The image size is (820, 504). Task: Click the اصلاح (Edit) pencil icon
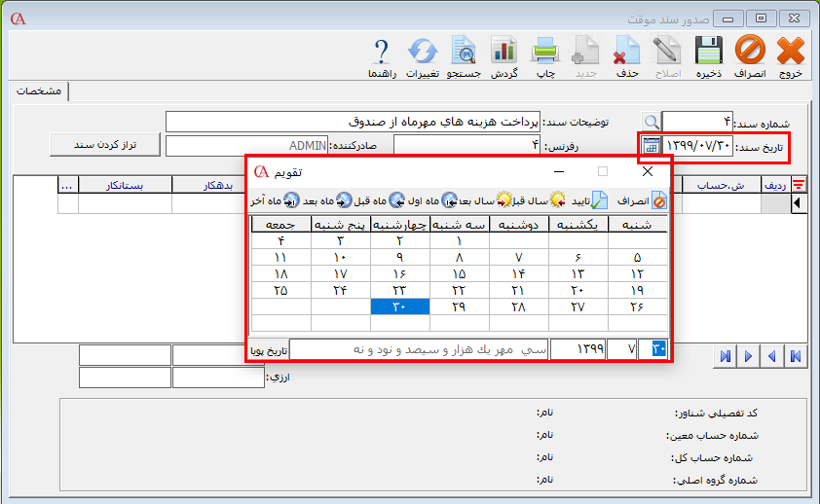[x=668, y=57]
